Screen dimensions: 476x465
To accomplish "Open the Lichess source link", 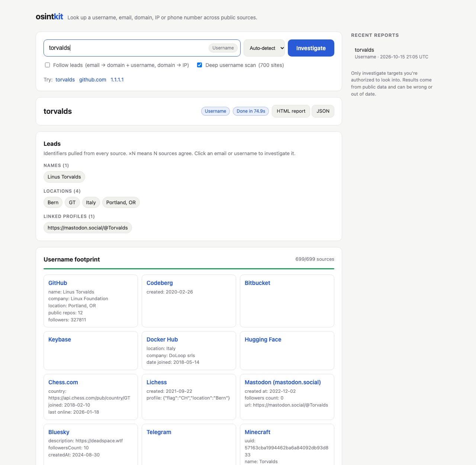I will (157, 382).
